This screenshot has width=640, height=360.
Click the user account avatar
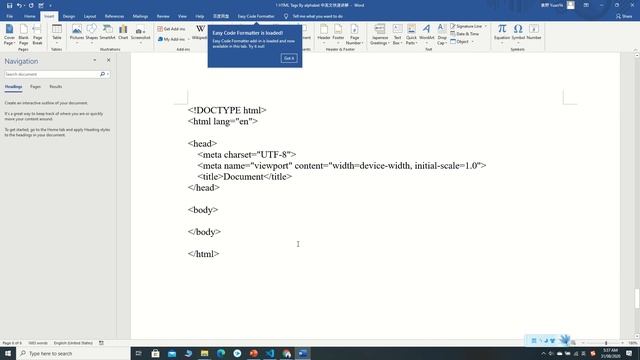pyautogui.click(x=571, y=5)
